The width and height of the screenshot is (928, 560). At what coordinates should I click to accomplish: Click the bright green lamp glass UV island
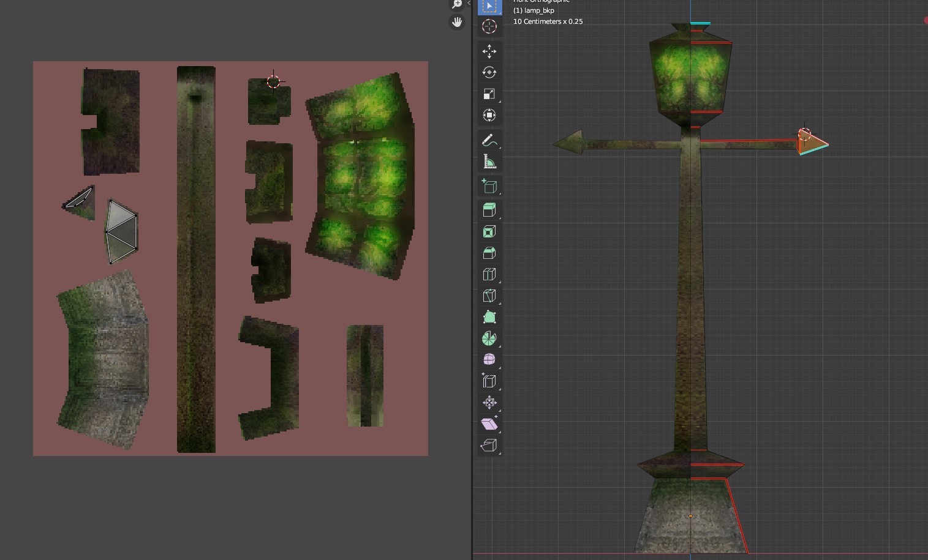(x=361, y=177)
